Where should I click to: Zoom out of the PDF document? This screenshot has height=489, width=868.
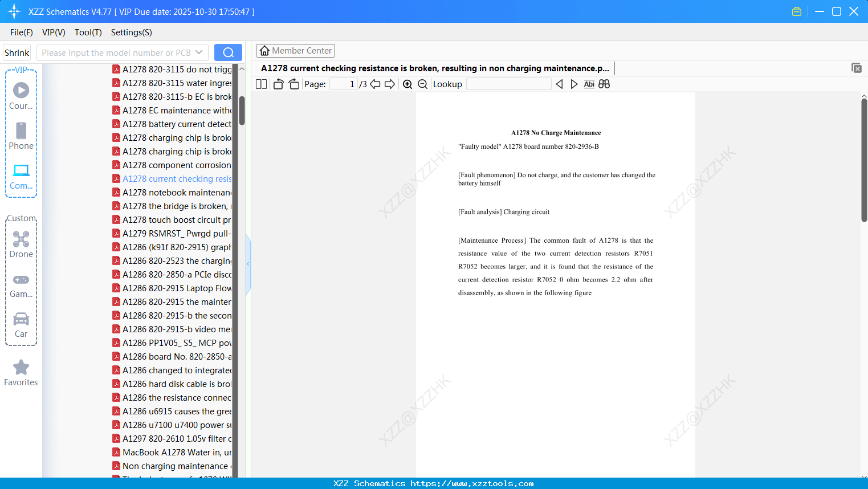422,84
